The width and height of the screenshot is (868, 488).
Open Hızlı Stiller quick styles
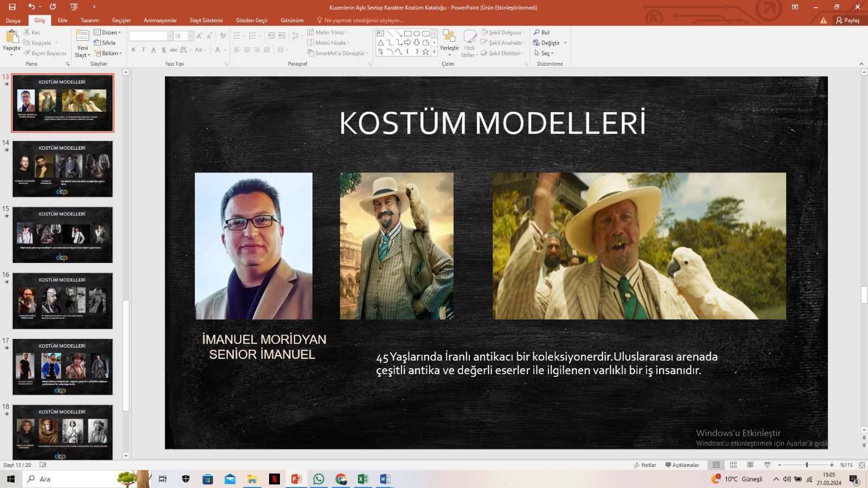click(x=469, y=43)
